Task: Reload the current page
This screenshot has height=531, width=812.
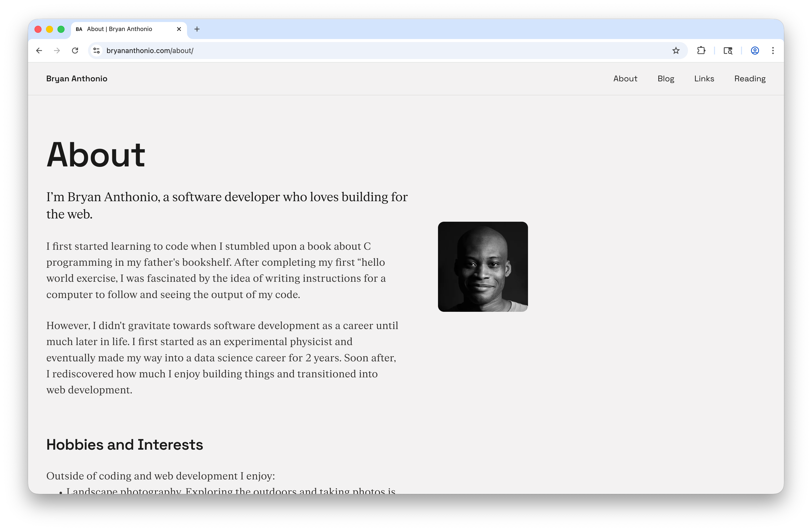Action: click(75, 50)
